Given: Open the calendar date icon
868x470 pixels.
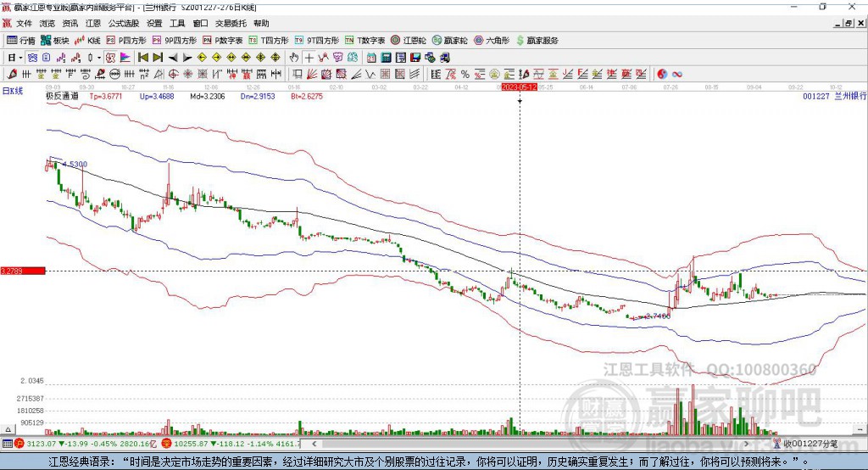Looking at the screenshot, I should (371, 58).
